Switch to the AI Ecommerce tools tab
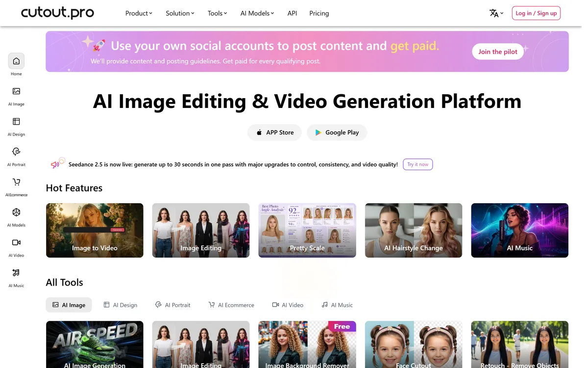The height and width of the screenshot is (368, 588). coord(231,305)
